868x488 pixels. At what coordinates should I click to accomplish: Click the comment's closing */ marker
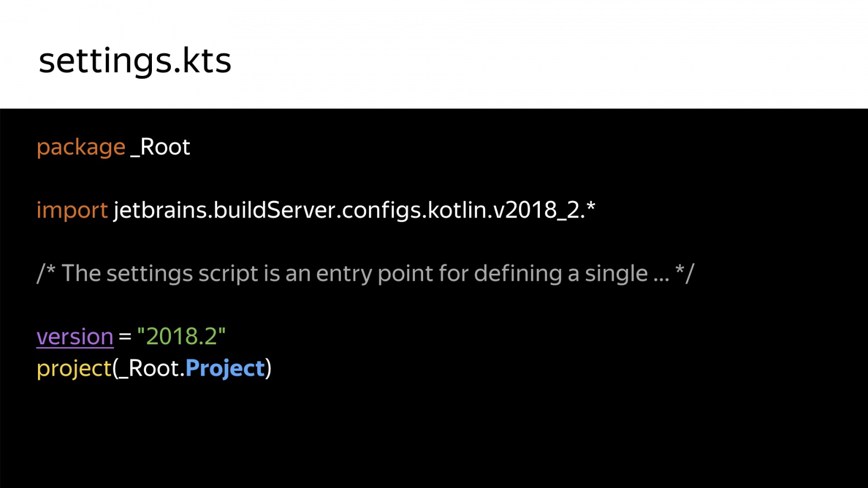pos(685,273)
